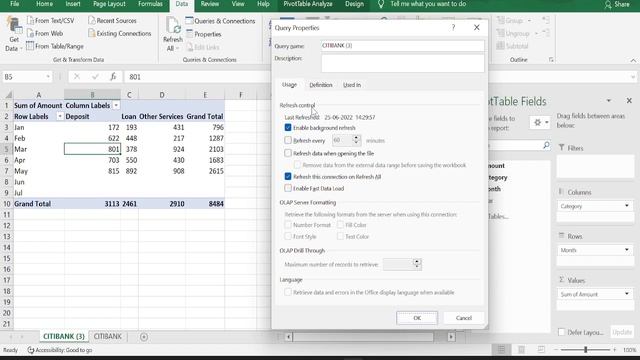Click the Share icon
The width and height of the screenshot is (640, 360).
pos(608,4)
